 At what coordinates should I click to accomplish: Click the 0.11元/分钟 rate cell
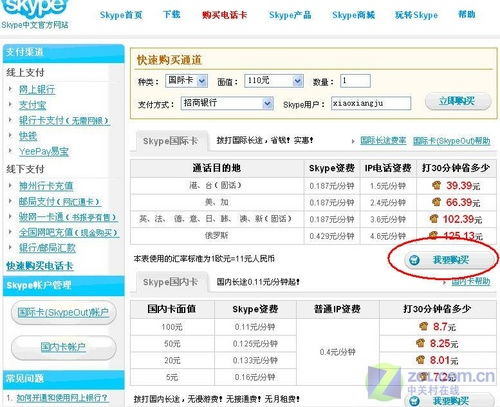(255, 327)
